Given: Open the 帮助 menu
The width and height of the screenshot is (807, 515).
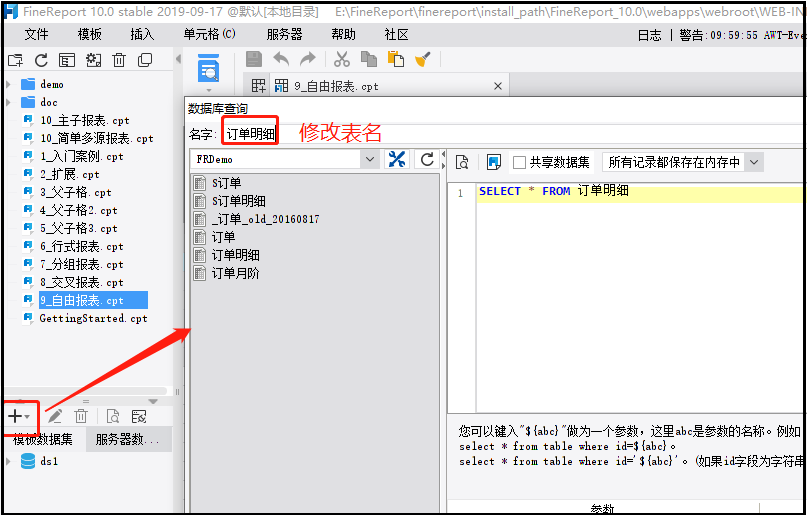Looking at the screenshot, I should (x=343, y=34).
